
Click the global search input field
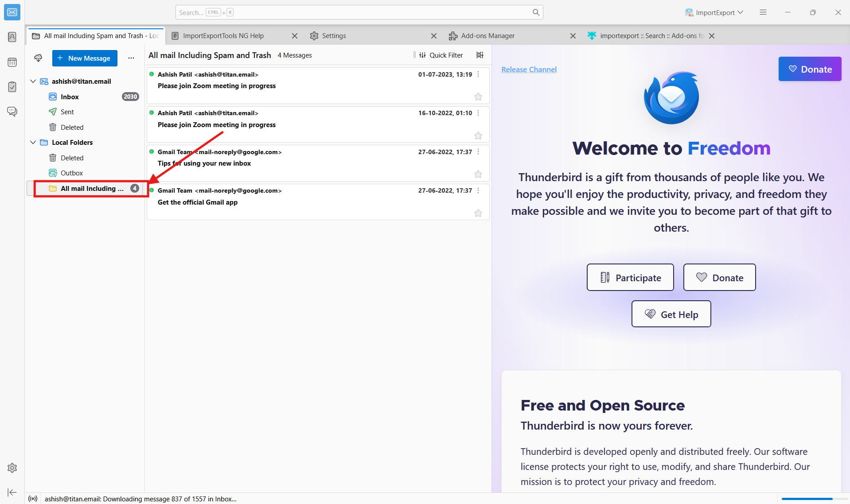click(x=359, y=12)
